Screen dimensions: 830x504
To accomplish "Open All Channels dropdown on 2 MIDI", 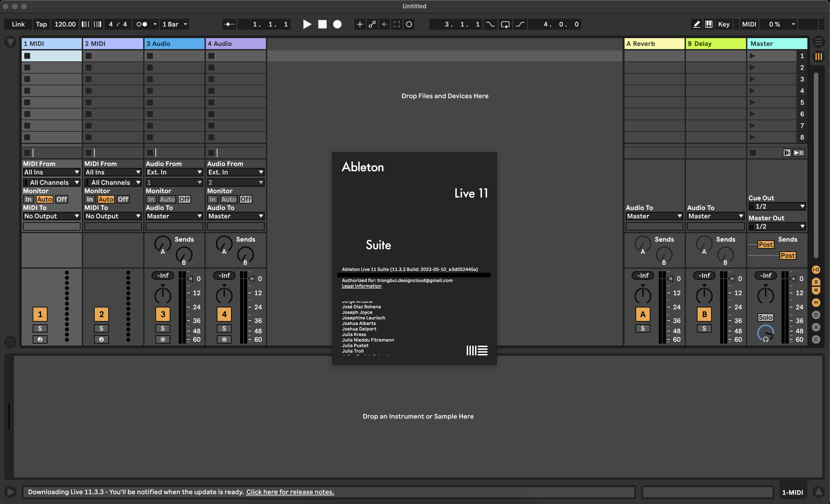I will [x=113, y=182].
